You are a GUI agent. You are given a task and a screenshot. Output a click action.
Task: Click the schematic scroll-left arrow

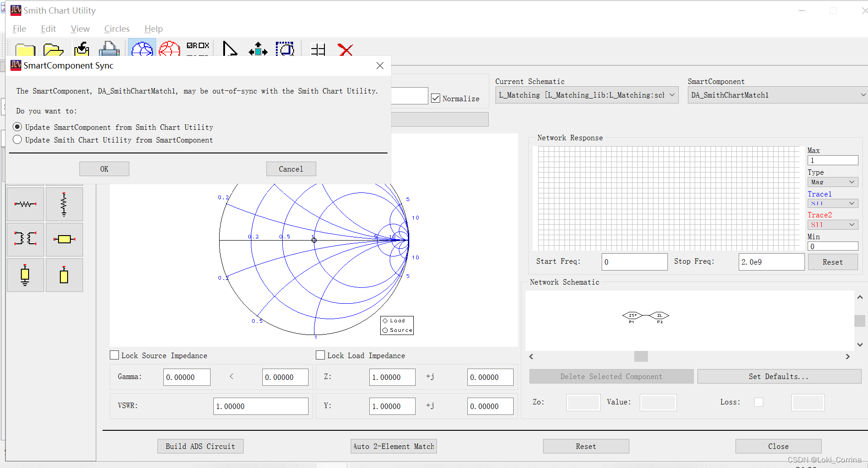(531, 356)
